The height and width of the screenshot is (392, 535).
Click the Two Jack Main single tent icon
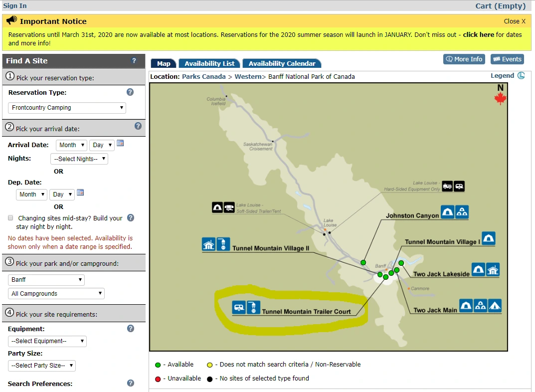click(466, 306)
